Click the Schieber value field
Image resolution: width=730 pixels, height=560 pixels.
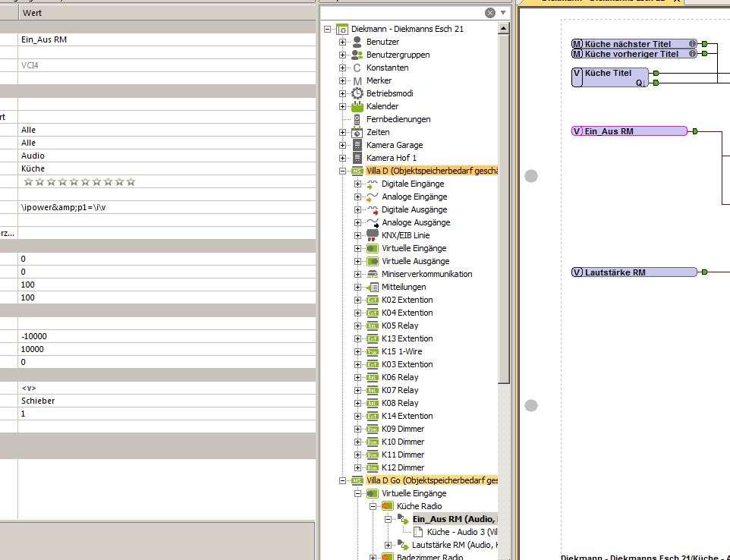click(x=167, y=401)
